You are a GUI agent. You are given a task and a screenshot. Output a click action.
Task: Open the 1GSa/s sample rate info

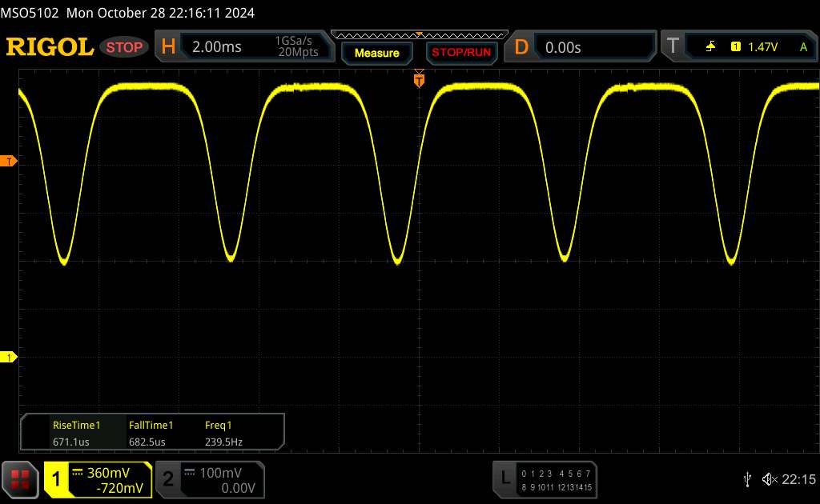tap(298, 46)
